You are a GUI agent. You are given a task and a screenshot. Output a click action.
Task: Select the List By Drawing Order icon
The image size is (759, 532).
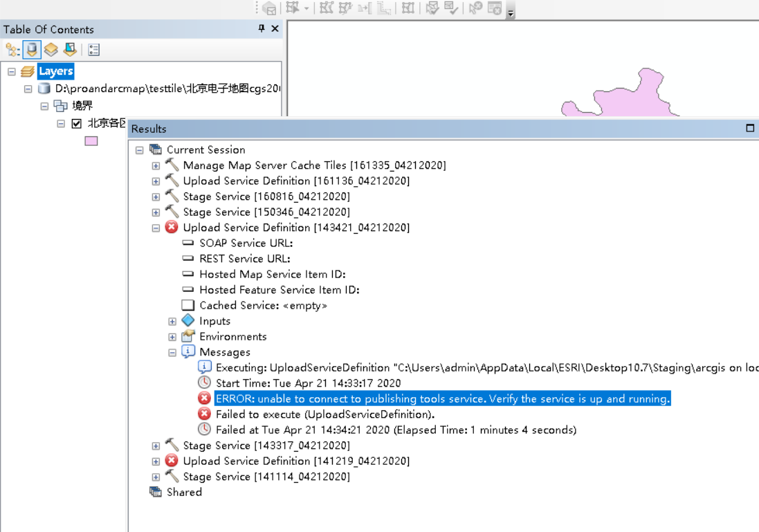click(x=11, y=49)
